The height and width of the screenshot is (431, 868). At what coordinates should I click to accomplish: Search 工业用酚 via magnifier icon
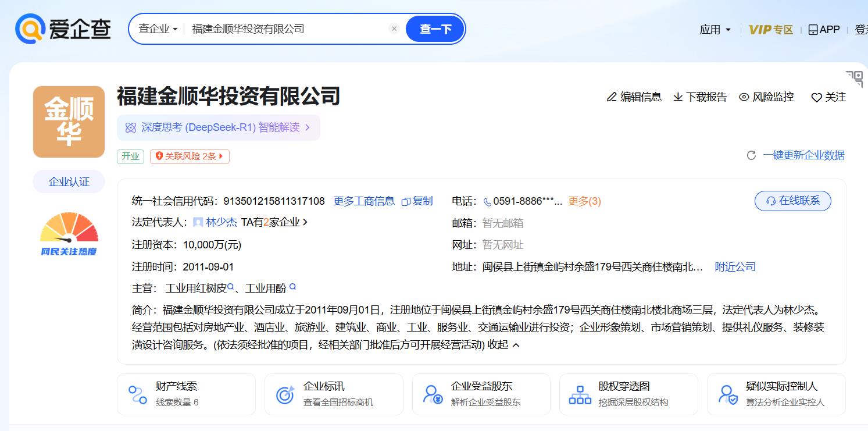[x=292, y=287]
